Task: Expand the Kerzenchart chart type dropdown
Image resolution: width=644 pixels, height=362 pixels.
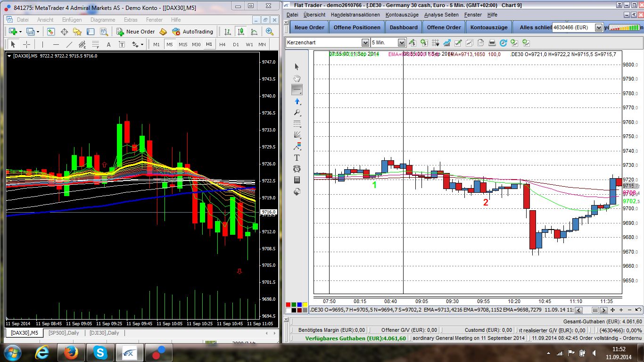Action: click(x=365, y=42)
